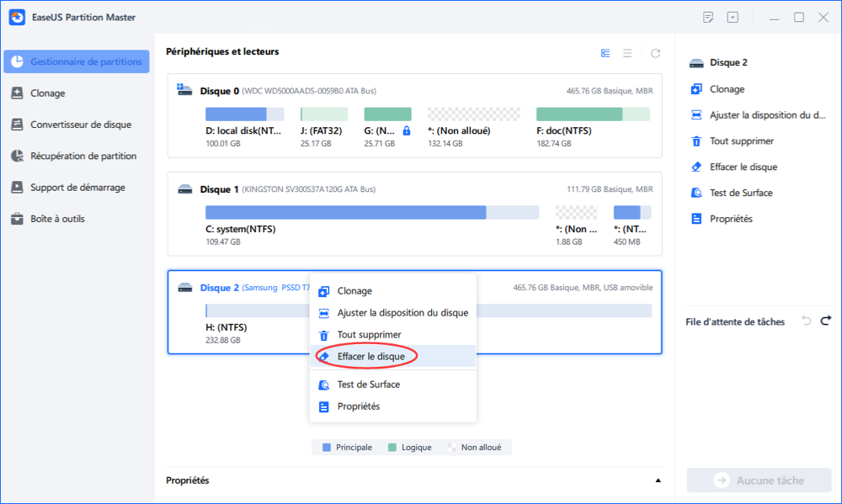Click the feedback note icon in title bar

tap(708, 17)
